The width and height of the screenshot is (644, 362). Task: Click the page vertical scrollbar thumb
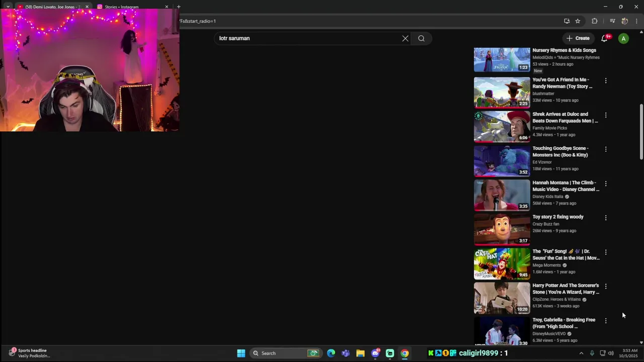click(641, 132)
